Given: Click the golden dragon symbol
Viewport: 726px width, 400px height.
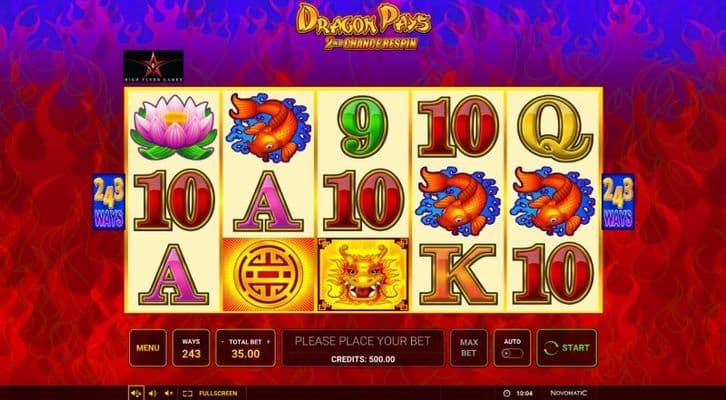Looking at the screenshot, I should pyautogui.click(x=363, y=275).
